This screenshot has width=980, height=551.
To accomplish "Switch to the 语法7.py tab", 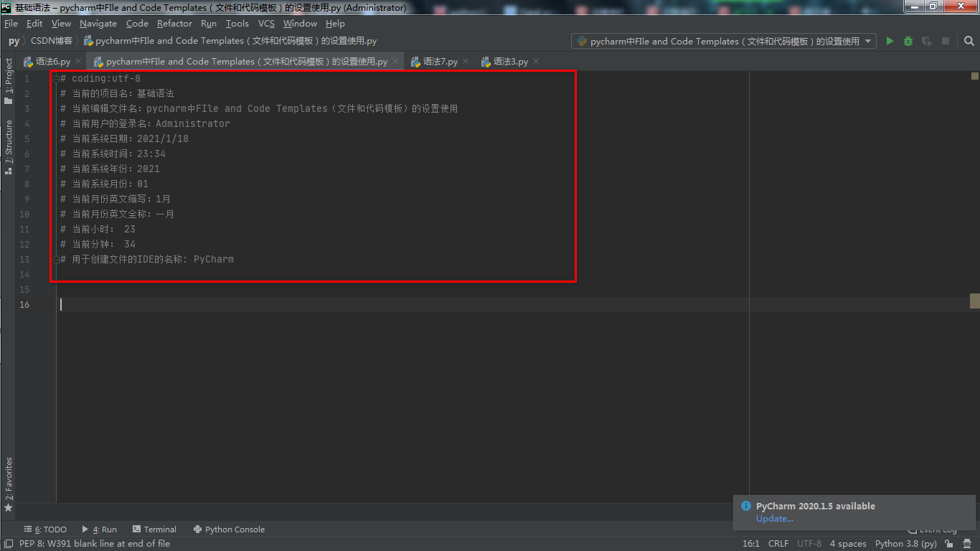I will point(439,62).
